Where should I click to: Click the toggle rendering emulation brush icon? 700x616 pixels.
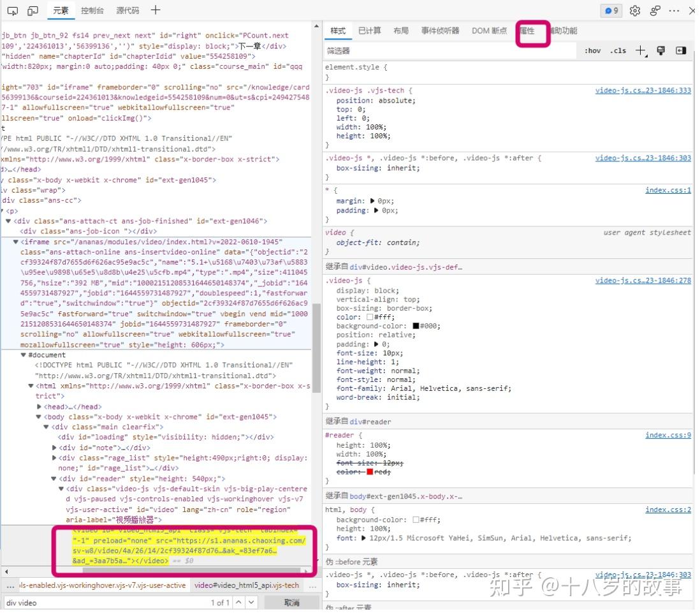pyautogui.click(x=660, y=50)
